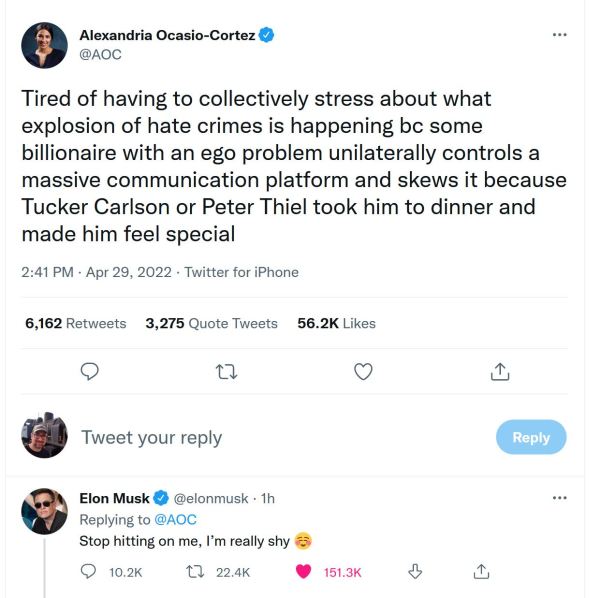The height and width of the screenshot is (598, 601).
Task: Click the Twitter for iPhone source link
Action: point(241,272)
